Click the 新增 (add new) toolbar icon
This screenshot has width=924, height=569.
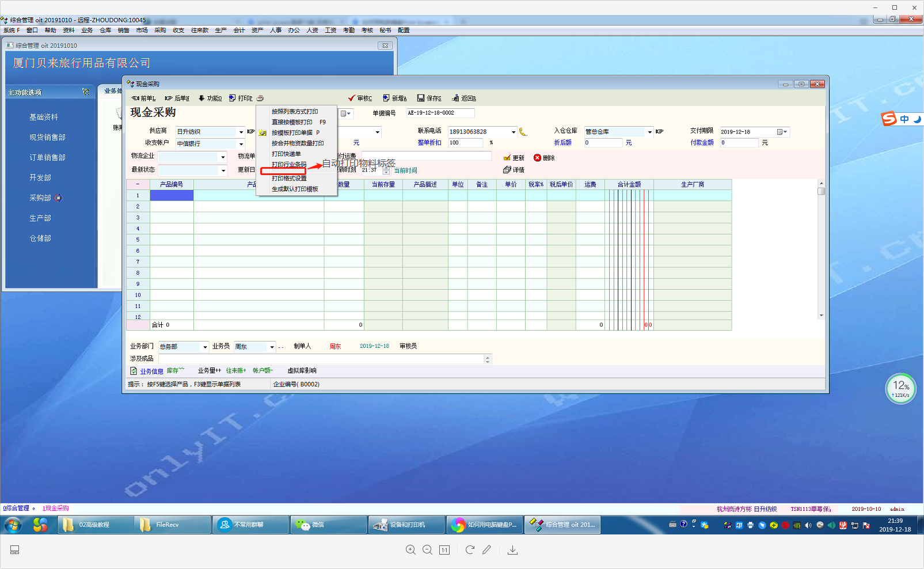[x=386, y=98]
